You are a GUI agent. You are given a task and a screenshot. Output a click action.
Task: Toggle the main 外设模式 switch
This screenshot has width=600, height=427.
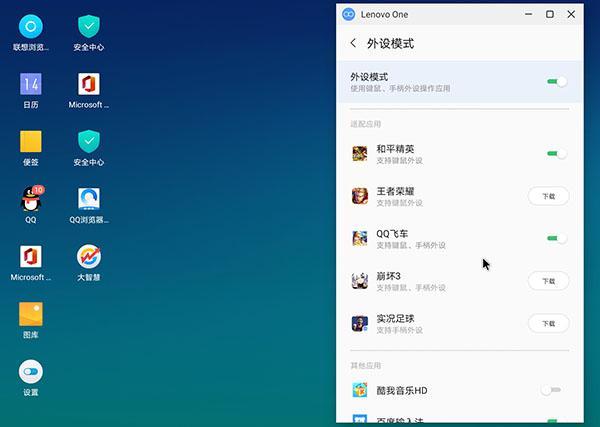tap(557, 81)
